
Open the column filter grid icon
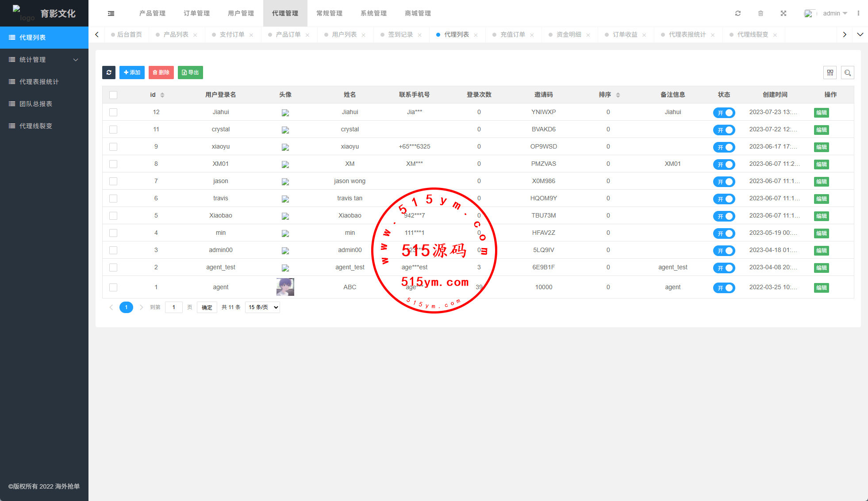[x=830, y=73]
